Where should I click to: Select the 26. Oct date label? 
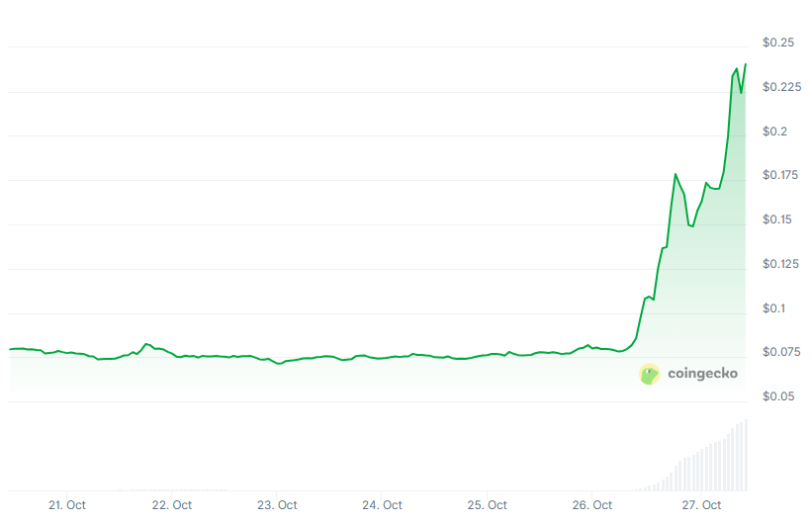coord(592,505)
